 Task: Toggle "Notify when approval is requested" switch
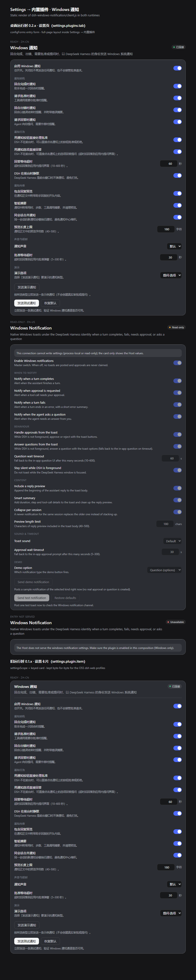(x=177, y=393)
